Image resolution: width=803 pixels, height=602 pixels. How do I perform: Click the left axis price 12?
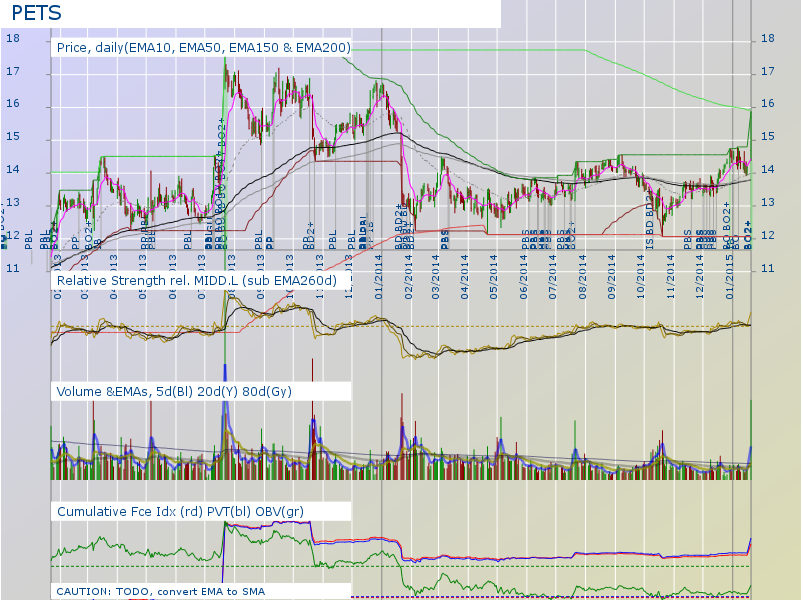13,235
